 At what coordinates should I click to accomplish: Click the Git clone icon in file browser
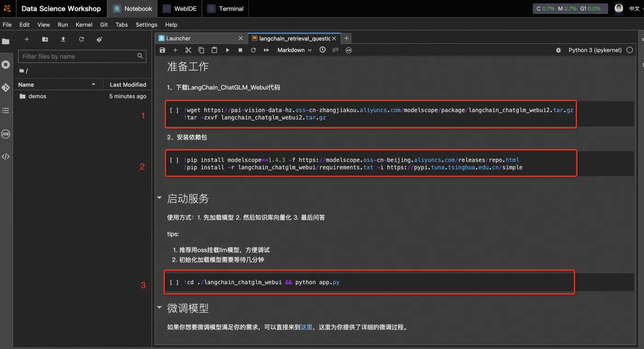tap(99, 40)
